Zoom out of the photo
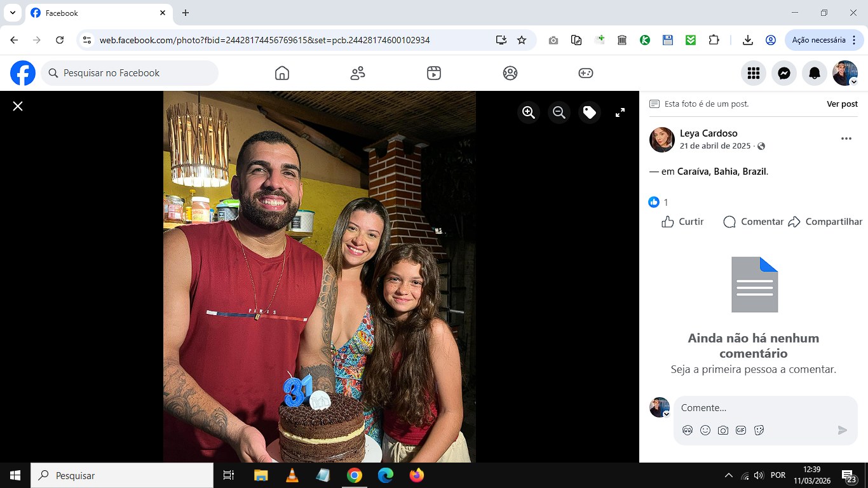Screen dimensions: 868x488 559,112
